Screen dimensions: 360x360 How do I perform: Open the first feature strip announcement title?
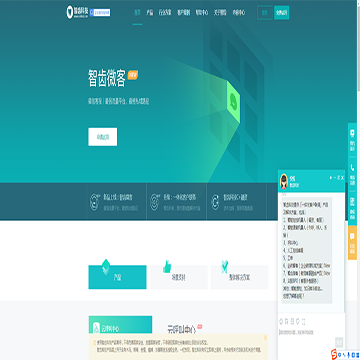[118, 198]
